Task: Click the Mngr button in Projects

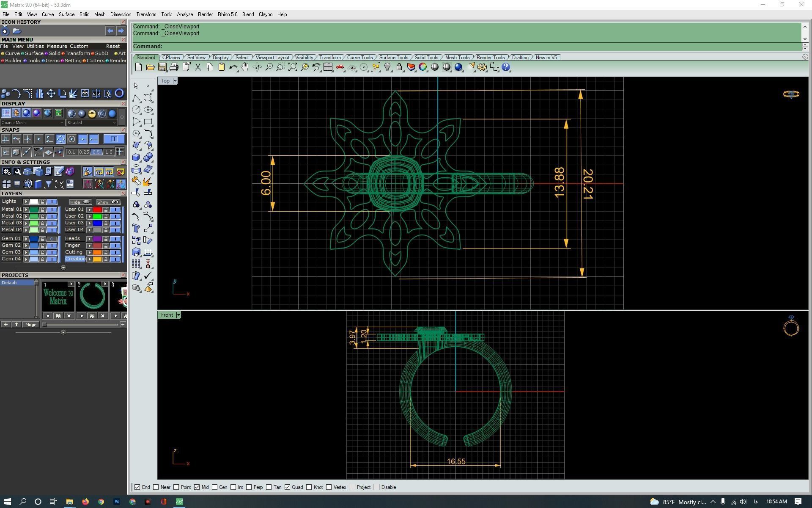Action: (x=30, y=325)
